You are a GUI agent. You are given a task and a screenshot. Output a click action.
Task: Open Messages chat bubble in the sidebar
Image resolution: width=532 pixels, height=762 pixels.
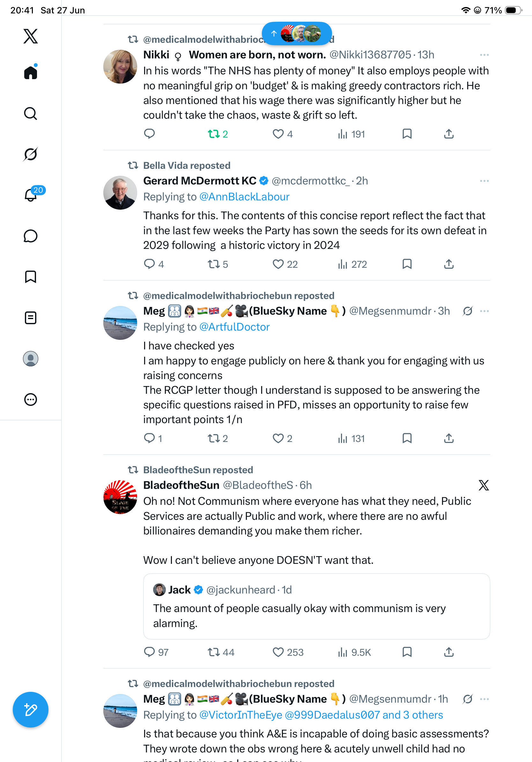tap(31, 236)
